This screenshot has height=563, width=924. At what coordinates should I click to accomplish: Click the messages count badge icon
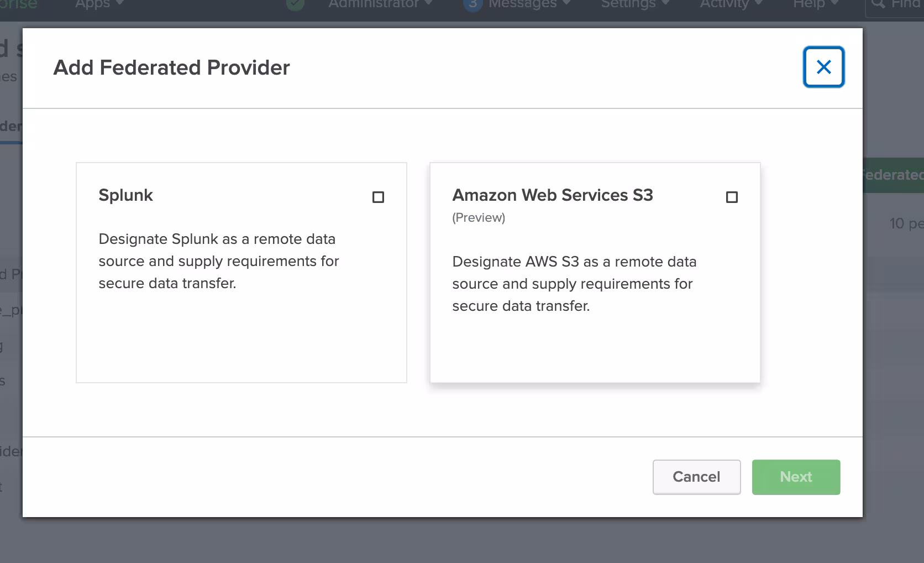[473, 4]
